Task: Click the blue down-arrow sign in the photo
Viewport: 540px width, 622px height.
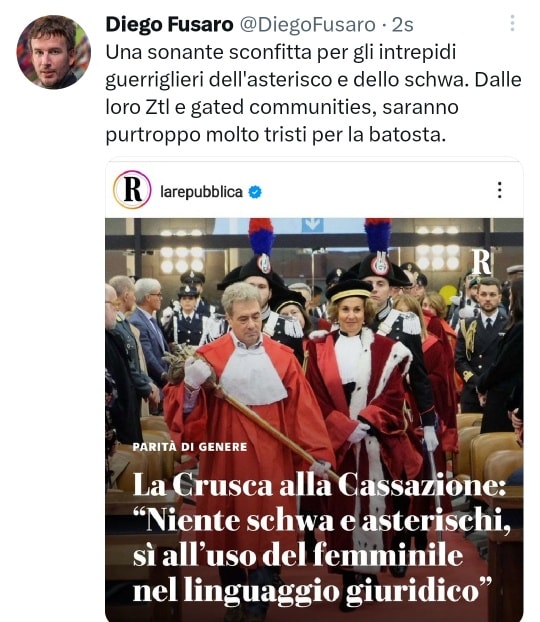Action: pyautogui.click(x=312, y=225)
